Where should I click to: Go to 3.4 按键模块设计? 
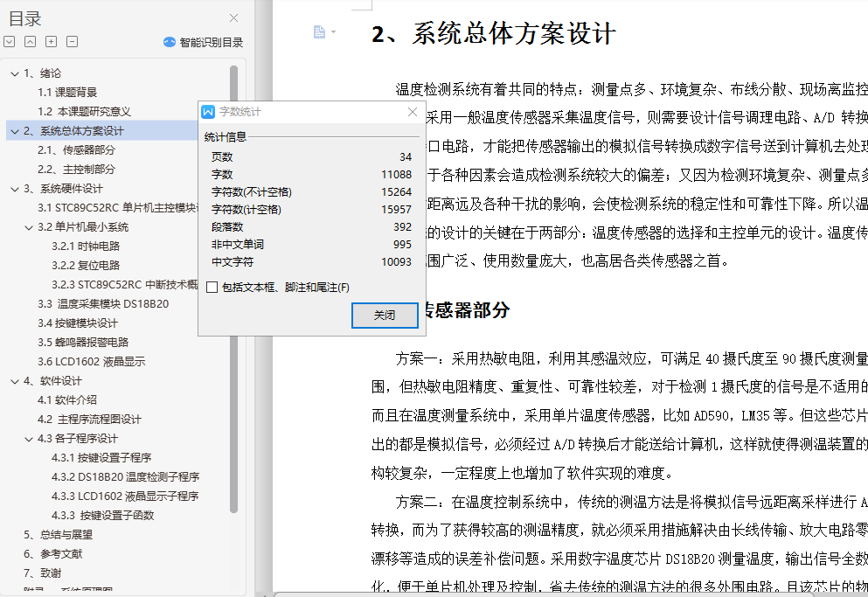click(x=78, y=323)
